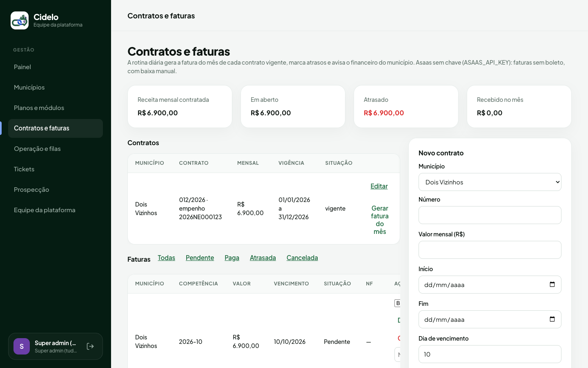Click the logout icon beside Super admin
This screenshot has width=588, height=368.
coord(91,346)
